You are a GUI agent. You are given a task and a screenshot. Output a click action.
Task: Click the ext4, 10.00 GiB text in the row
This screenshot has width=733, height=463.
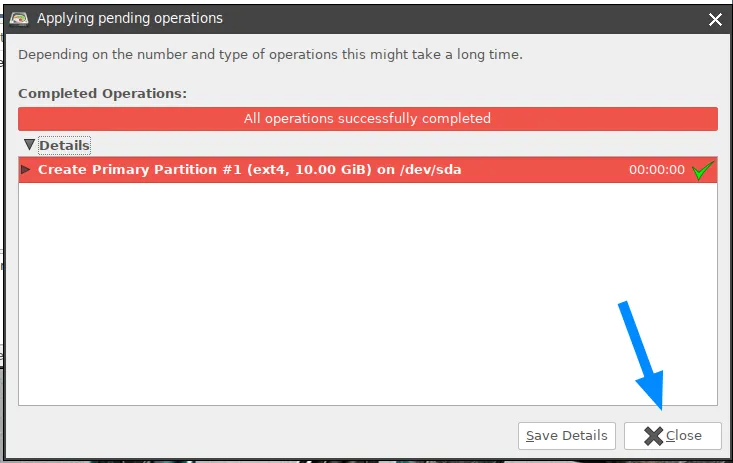(309, 169)
